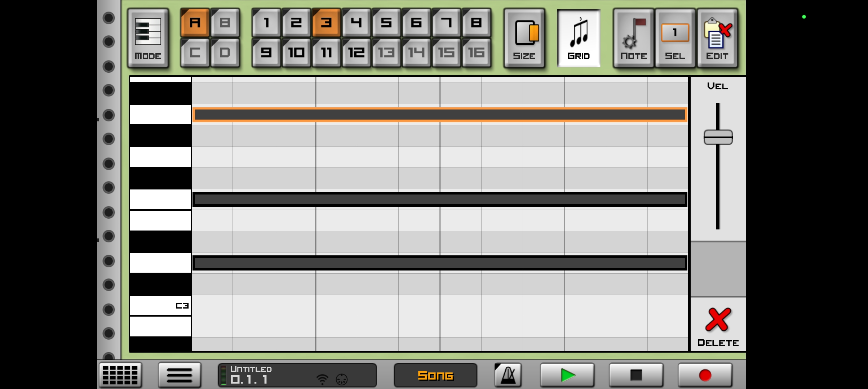The height and width of the screenshot is (389, 868).
Task: Select pattern slot 13
Action: click(x=386, y=53)
